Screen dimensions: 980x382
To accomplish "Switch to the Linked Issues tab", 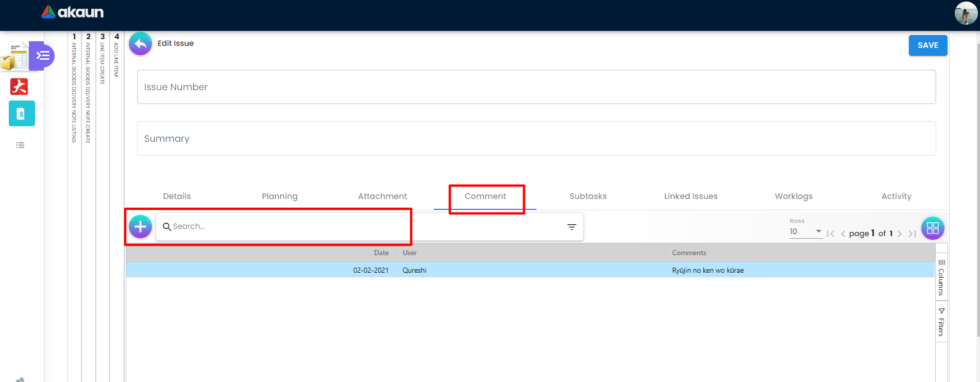I will 691,196.
